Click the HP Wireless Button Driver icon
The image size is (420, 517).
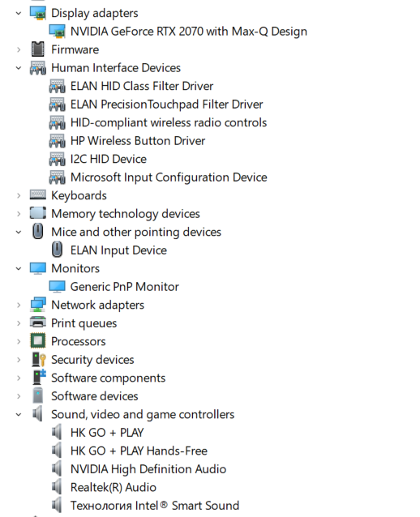[57, 141]
